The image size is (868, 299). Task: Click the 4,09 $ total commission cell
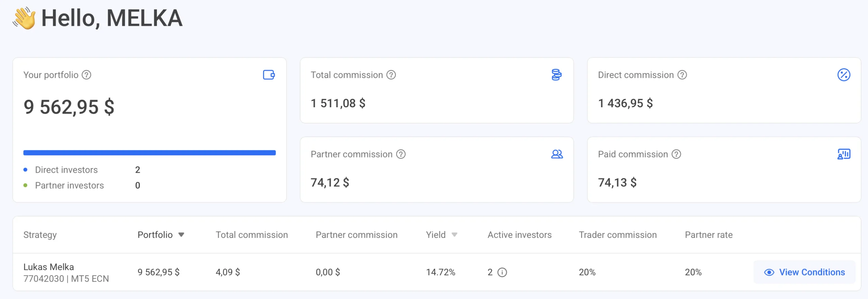click(x=228, y=272)
